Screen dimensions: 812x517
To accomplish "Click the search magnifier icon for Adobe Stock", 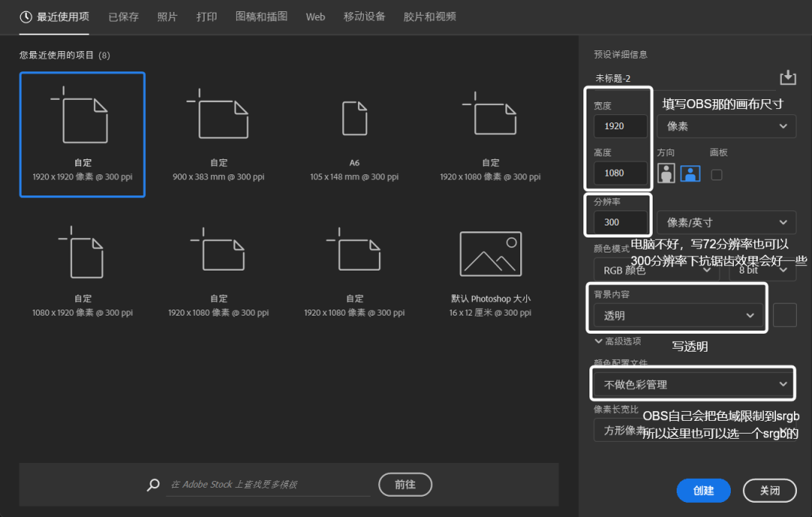I will coord(153,485).
